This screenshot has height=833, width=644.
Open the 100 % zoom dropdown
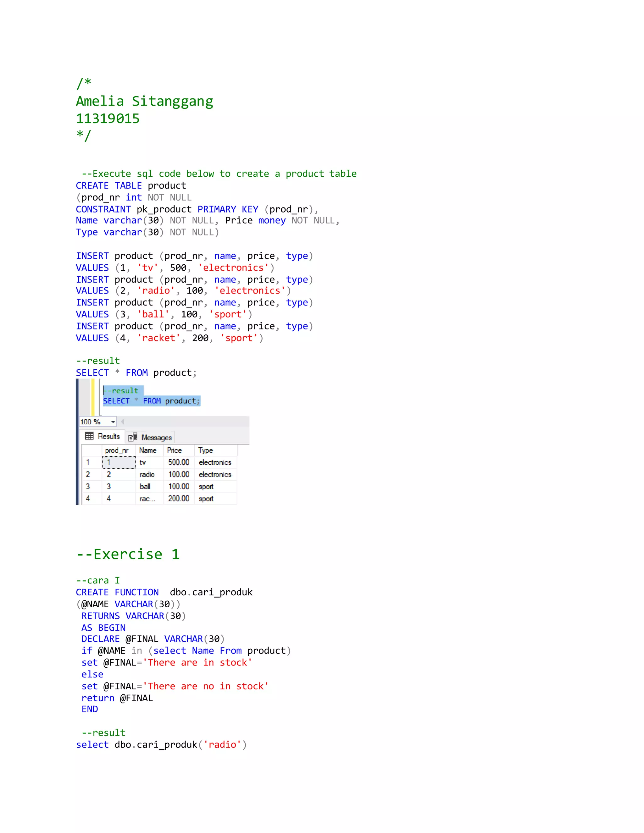pyautogui.click(x=113, y=422)
